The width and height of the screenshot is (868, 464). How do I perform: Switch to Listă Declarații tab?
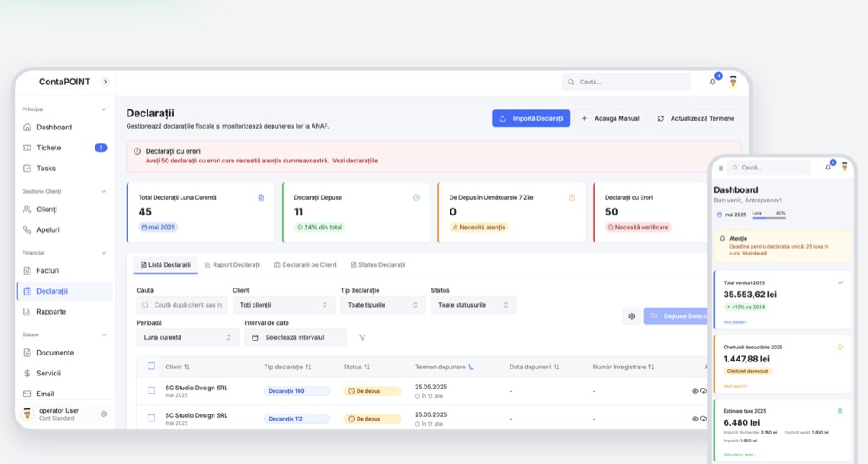click(166, 265)
